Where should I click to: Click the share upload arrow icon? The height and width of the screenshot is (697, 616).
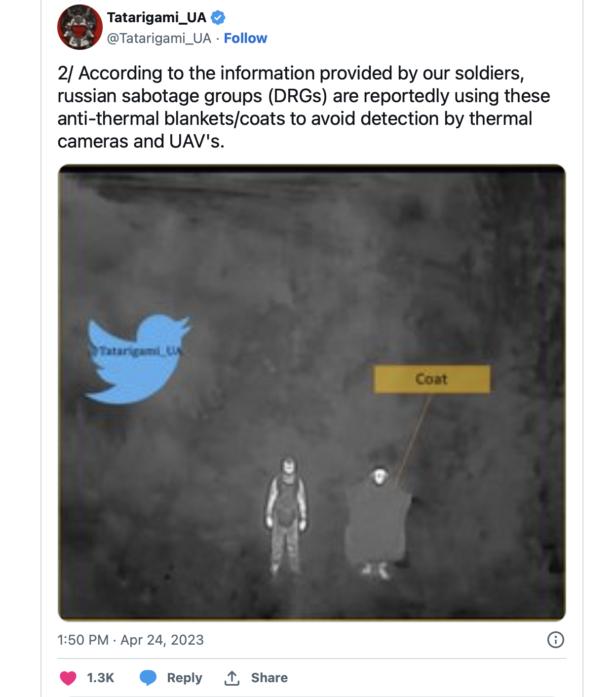click(232, 678)
